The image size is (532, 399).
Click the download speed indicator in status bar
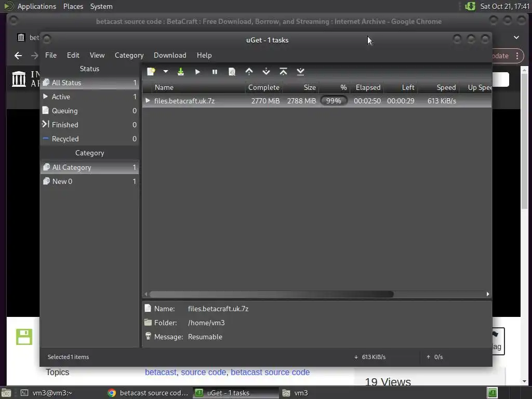pyautogui.click(x=370, y=357)
